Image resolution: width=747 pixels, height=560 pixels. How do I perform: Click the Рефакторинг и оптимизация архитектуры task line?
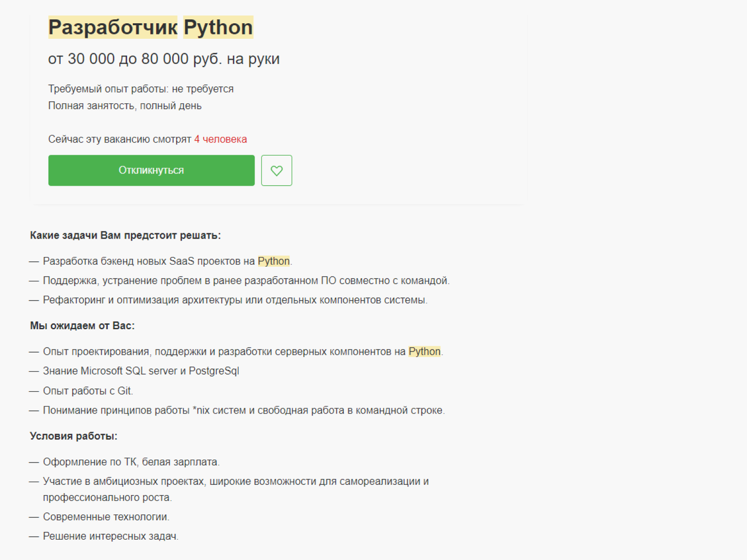point(235,300)
